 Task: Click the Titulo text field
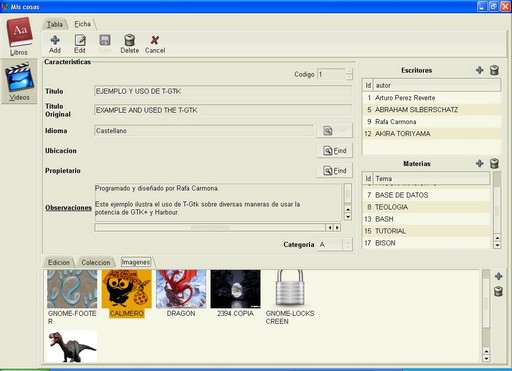tap(223, 91)
